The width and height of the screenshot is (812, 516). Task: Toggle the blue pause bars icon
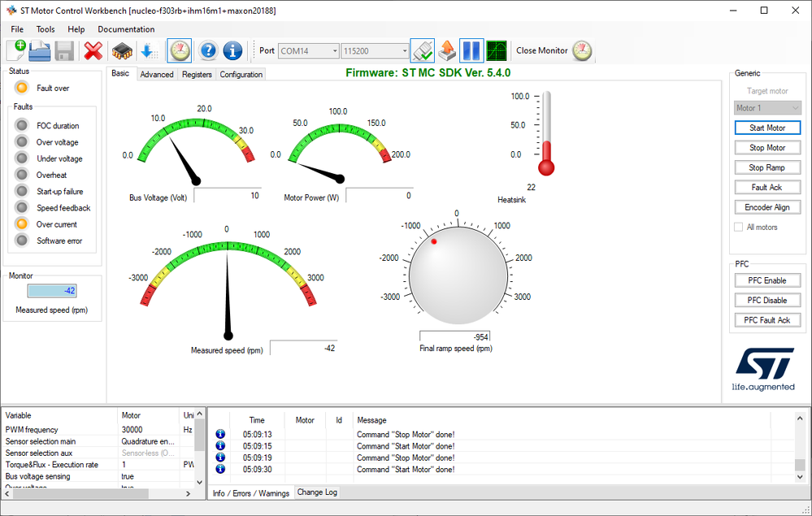point(471,50)
